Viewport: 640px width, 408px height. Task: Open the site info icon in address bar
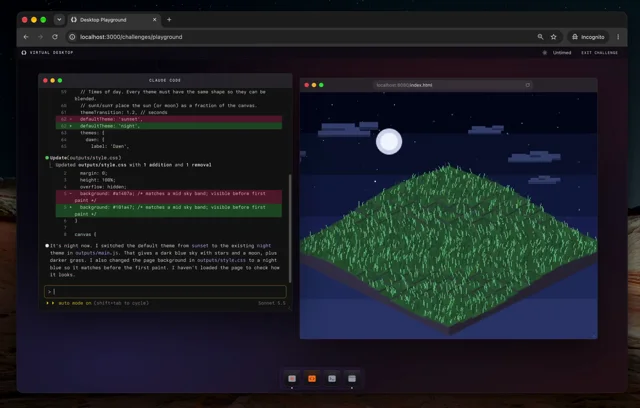click(72, 37)
